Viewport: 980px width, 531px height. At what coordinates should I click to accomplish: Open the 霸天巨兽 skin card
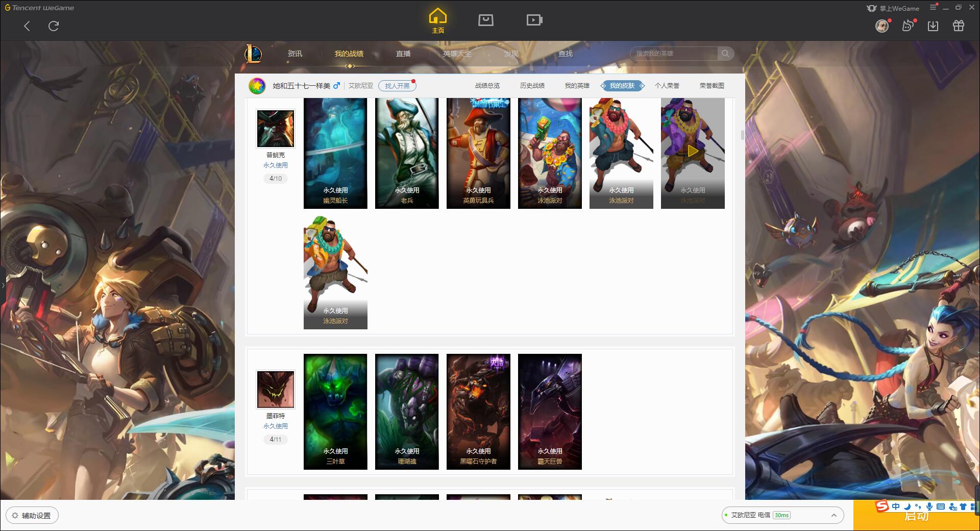coord(550,412)
